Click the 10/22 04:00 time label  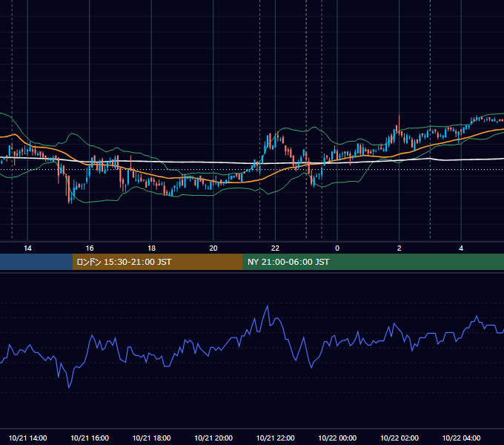coord(461,438)
